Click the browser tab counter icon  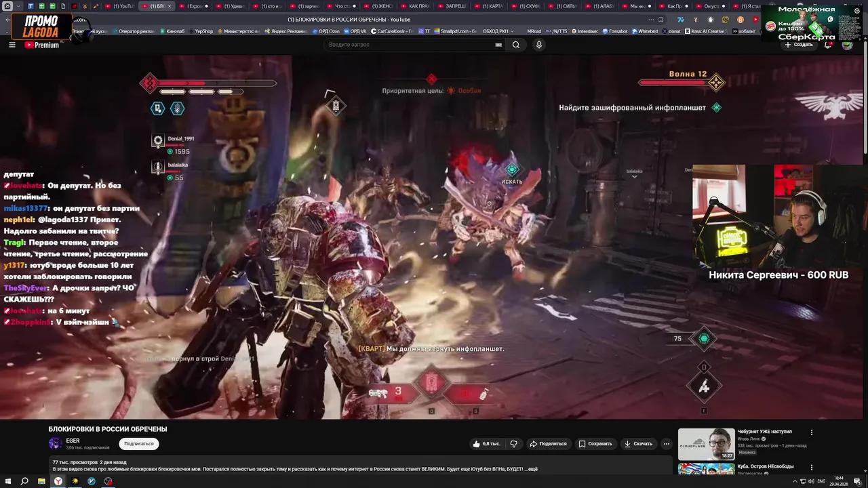click(x=7, y=6)
